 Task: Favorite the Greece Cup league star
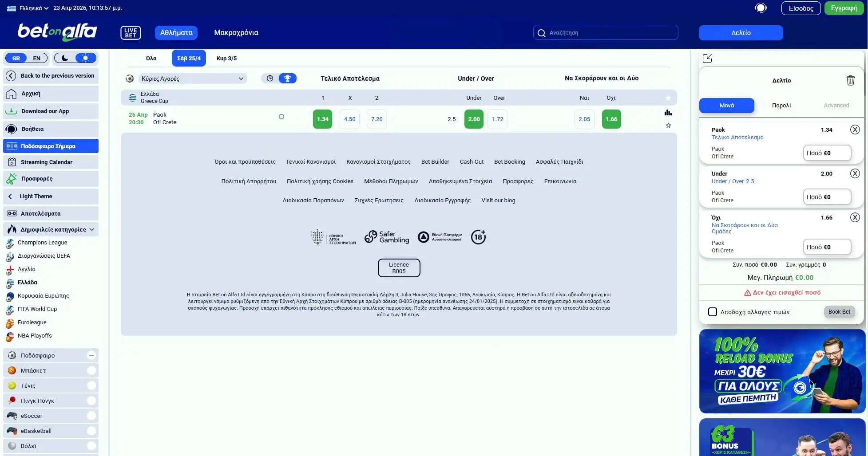coord(668,98)
